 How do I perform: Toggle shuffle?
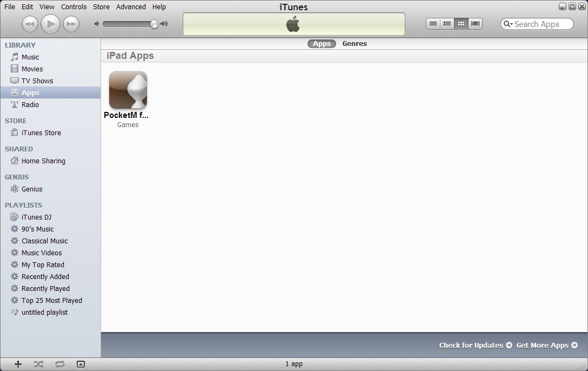pos(38,364)
